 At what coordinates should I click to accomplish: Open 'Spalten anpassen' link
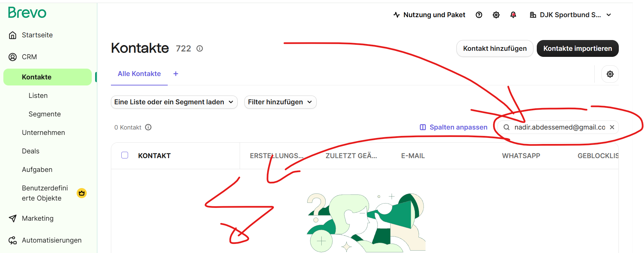(453, 127)
